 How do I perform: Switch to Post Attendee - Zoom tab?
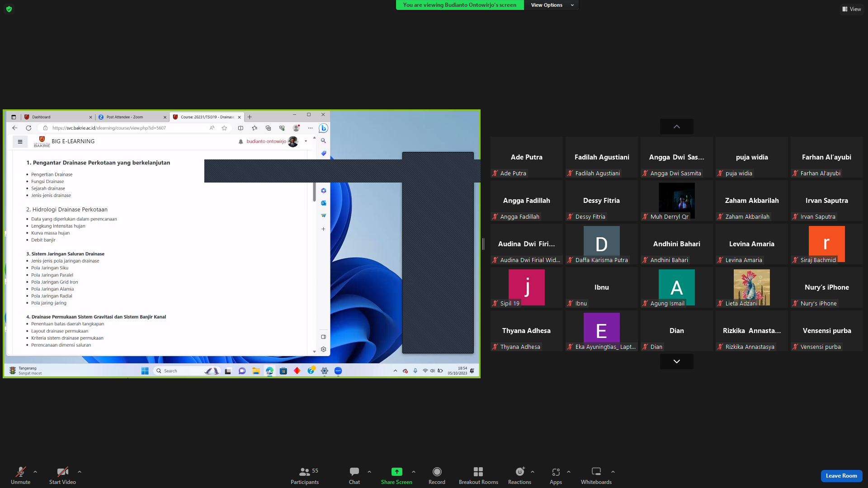click(x=132, y=117)
